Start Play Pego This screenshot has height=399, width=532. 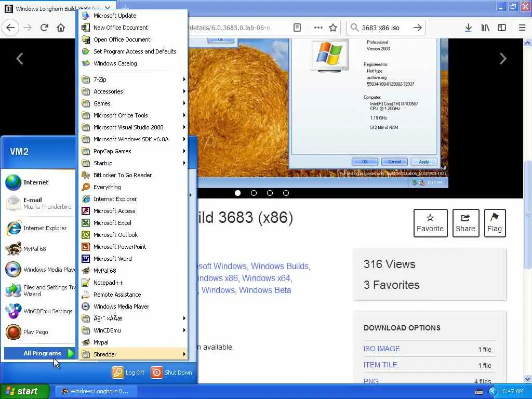39,332
